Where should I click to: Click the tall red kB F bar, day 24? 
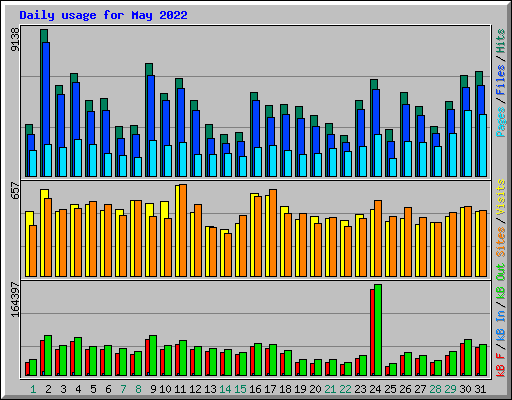372,333
